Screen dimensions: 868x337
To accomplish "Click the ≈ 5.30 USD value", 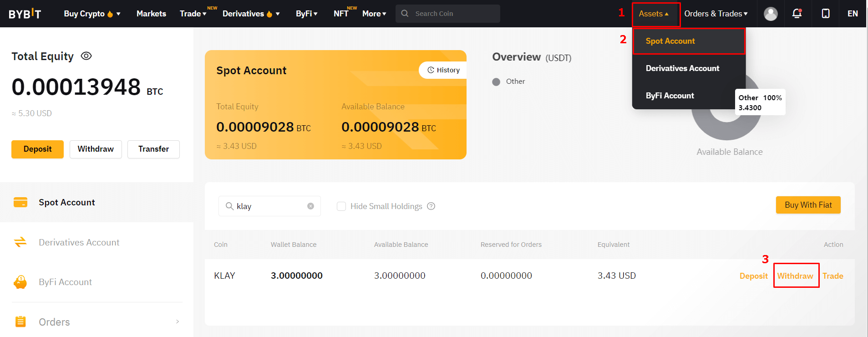I will [x=32, y=113].
